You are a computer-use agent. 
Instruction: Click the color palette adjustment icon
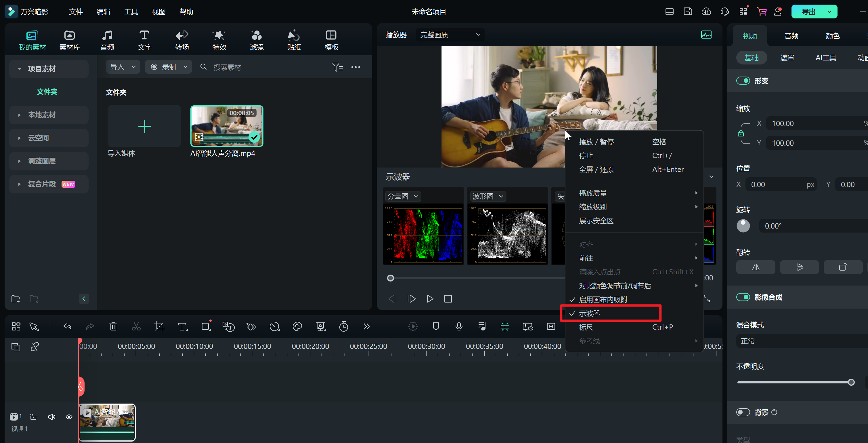[297, 326]
